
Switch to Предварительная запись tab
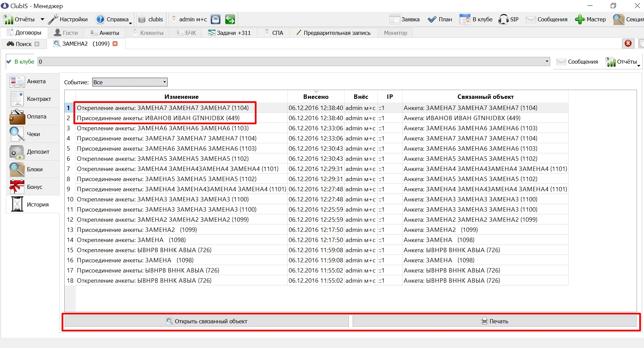pyautogui.click(x=333, y=33)
